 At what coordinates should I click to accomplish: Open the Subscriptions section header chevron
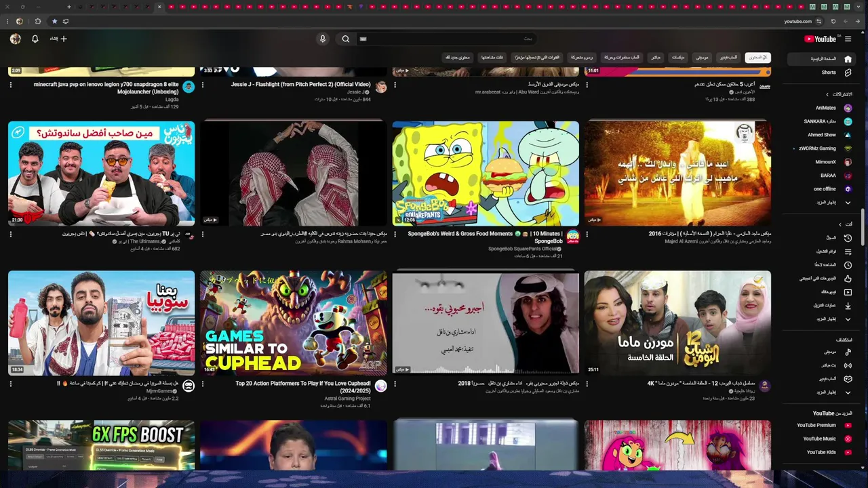coord(827,94)
